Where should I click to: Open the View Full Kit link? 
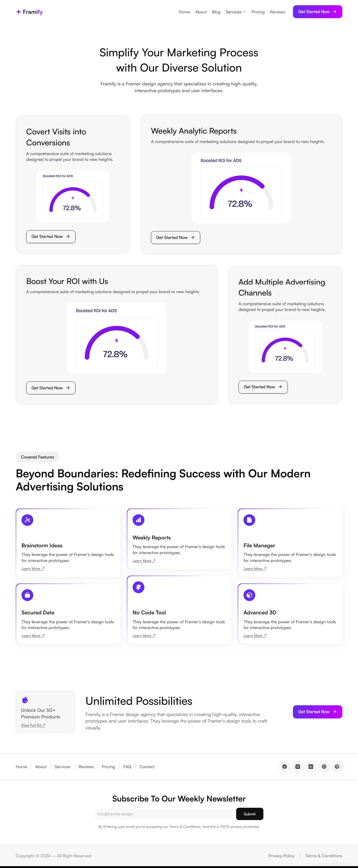pyautogui.click(x=33, y=725)
